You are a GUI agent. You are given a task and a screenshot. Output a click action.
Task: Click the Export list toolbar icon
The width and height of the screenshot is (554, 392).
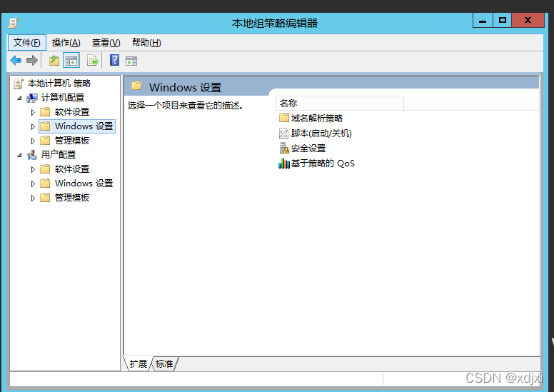pyautogui.click(x=93, y=61)
